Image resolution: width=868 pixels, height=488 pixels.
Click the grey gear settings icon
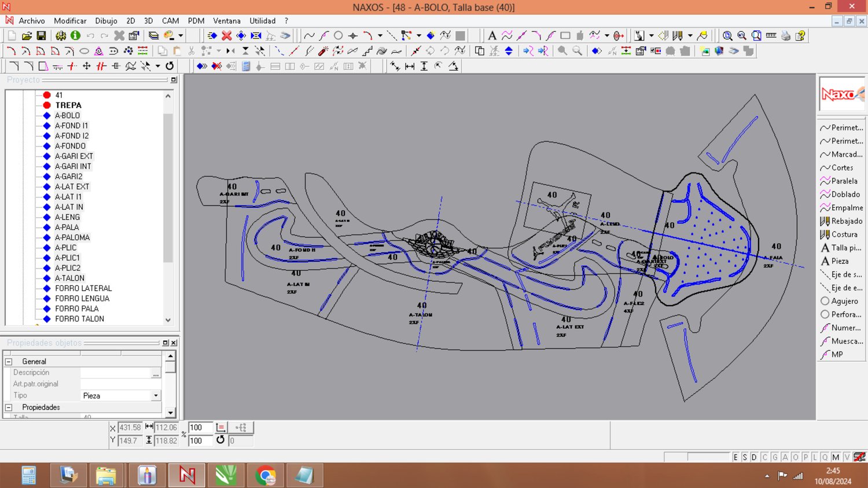[x=61, y=36]
